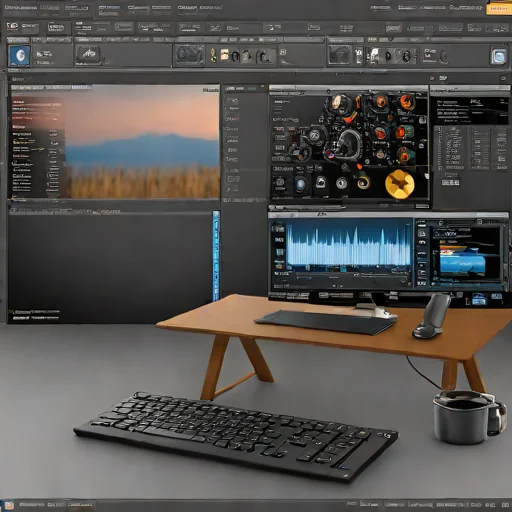Viewport: 512px width, 512px height.
Task: Click the orange button in the top-right corner
Action: pos(498,9)
